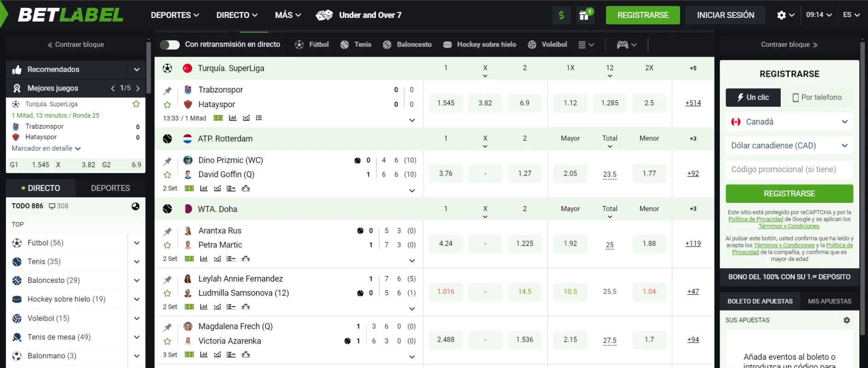This screenshot has width=868, height=368.
Task: Expand Marcador en detalle
Action: point(46,149)
